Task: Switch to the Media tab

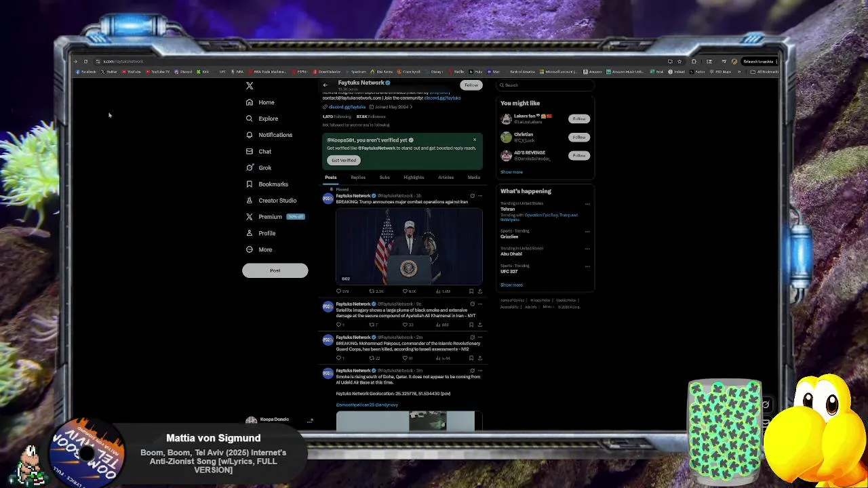Action: pyautogui.click(x=474, y=178)
